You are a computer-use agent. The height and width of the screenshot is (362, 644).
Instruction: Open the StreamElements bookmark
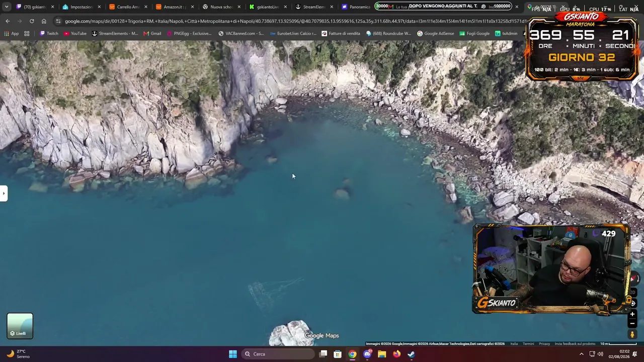click(x=115, y=34)
